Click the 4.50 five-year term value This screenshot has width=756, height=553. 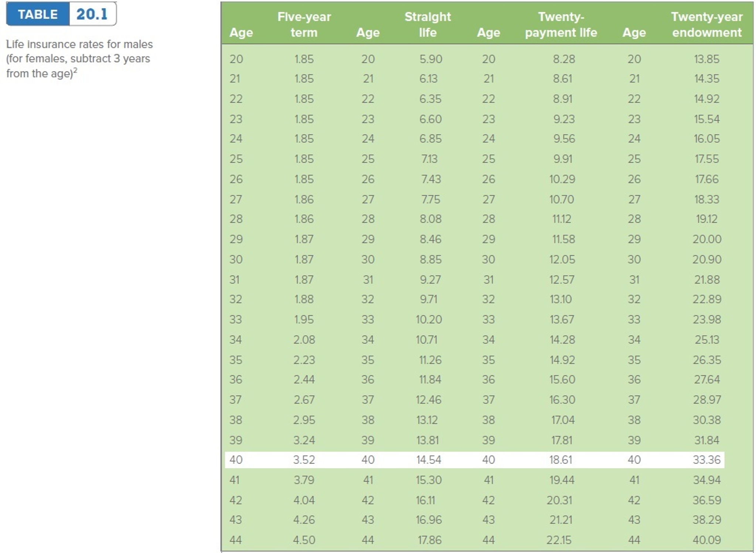[304, 540]
